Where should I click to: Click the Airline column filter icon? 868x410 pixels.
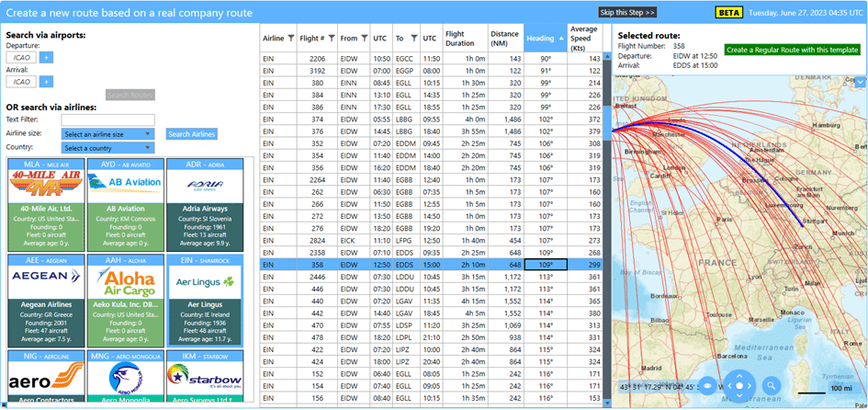[x=291, y=39]
